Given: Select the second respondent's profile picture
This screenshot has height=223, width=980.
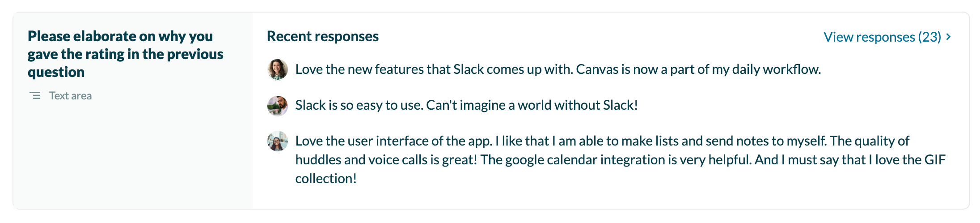Looking at the screenshot, I should (278, 106).
